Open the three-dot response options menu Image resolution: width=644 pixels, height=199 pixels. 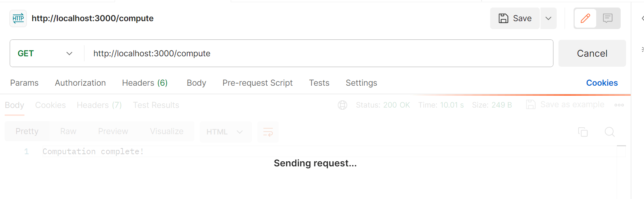(619, 105)
